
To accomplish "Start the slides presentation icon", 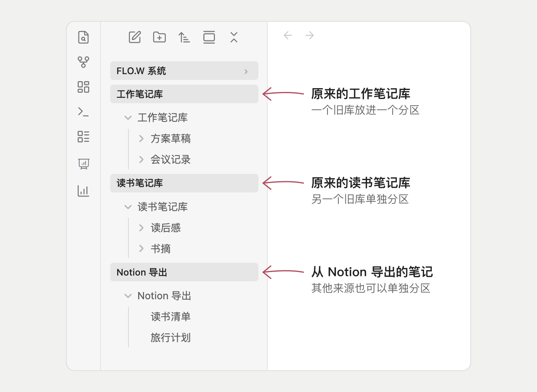I will [83, 164].
